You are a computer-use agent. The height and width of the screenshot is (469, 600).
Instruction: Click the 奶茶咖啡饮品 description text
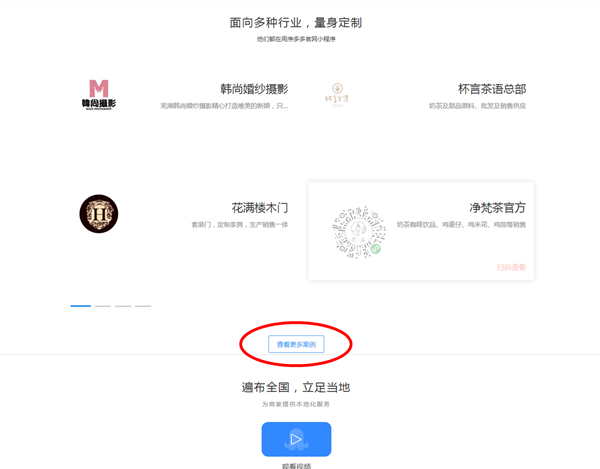click(x=461, y=225)
